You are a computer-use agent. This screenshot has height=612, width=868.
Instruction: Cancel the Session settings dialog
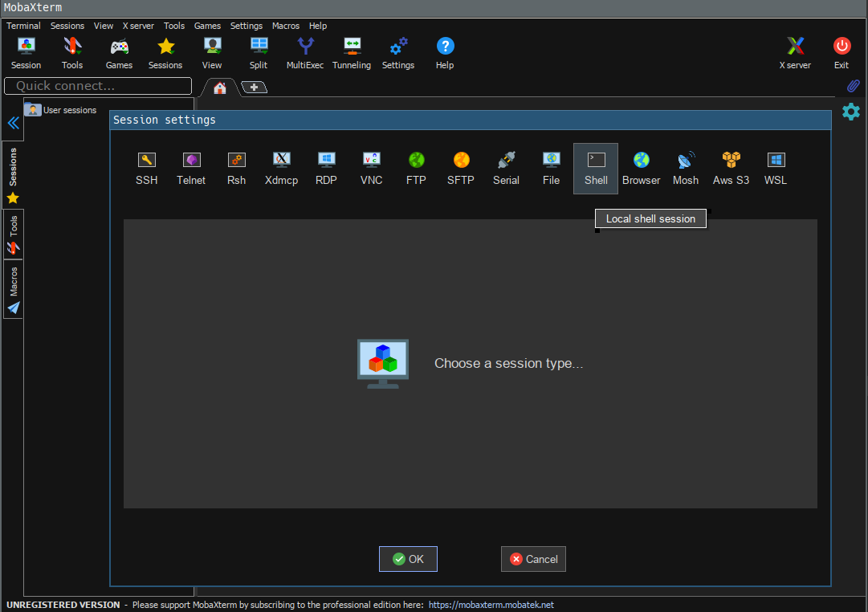(533, 559)
